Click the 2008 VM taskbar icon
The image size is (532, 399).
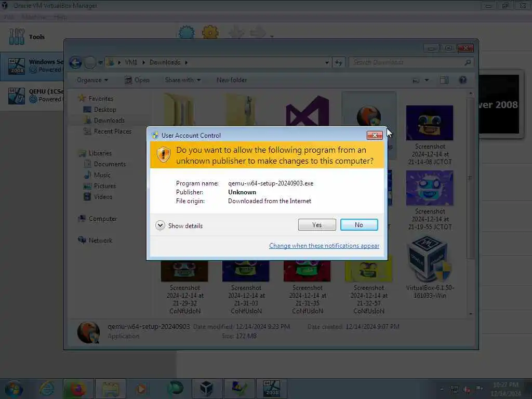[272, 389]
